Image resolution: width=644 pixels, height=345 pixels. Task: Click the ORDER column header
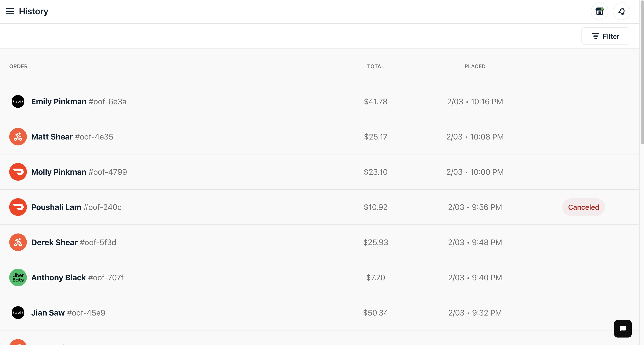tap(18, 66)
